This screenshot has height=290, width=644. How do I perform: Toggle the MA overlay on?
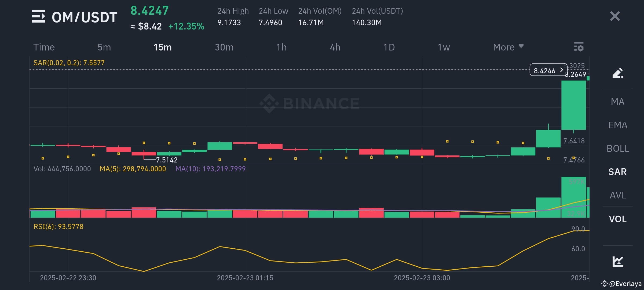pyautogui.click(x=618, y=102)
